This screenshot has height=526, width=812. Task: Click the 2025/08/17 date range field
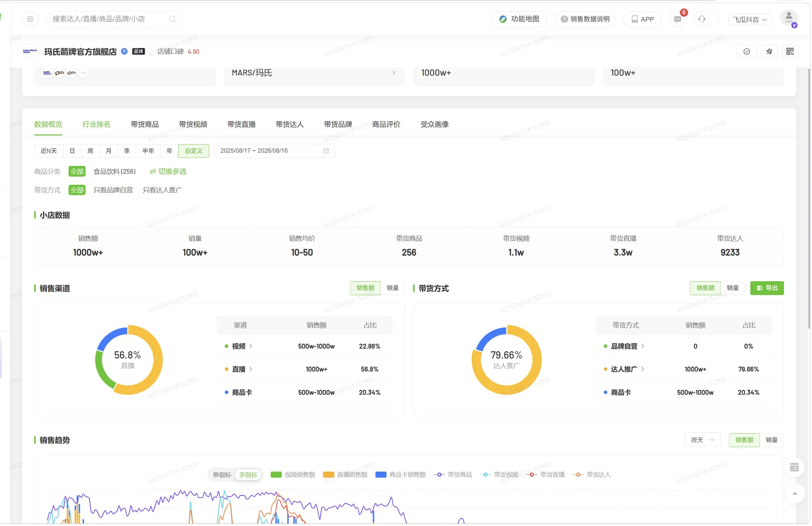(274, 151)
